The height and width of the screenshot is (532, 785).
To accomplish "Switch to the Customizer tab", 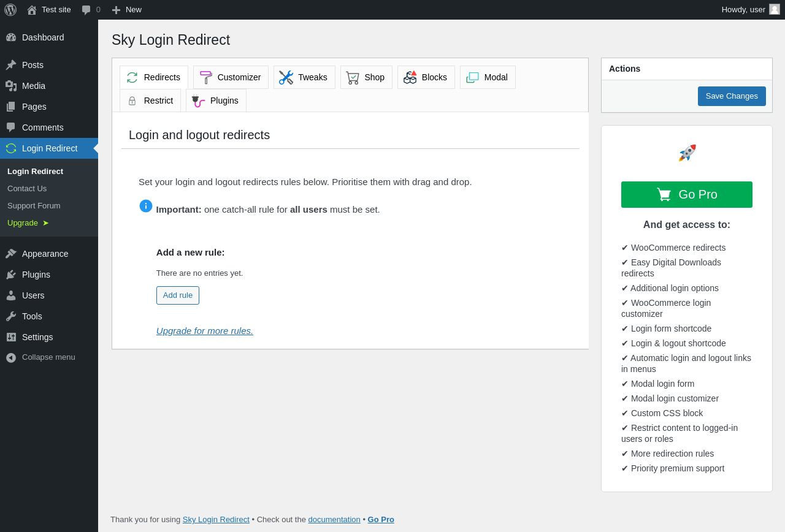I will pos(231,77).
